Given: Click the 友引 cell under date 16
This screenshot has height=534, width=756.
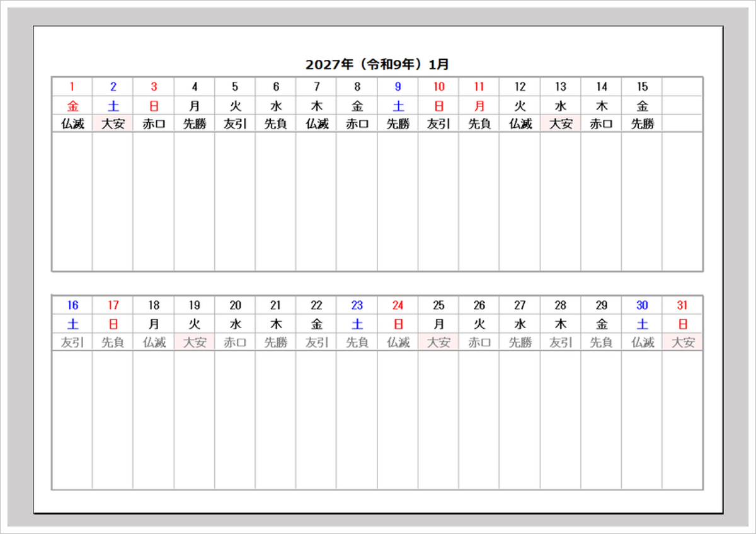Looking at the screenshot, I should (x=72, y=343).
